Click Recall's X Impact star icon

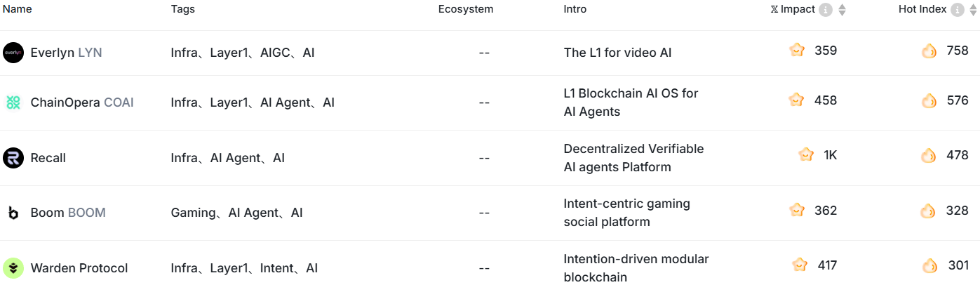[806, 155]
